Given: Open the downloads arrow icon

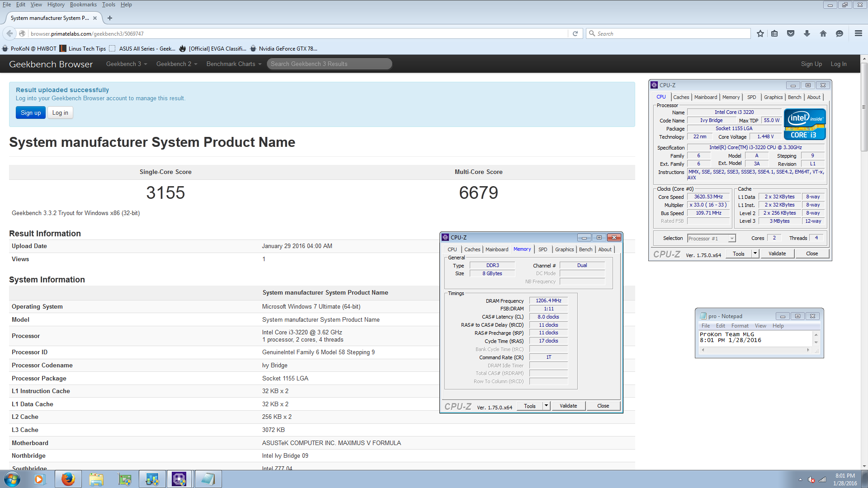Looking at the screenshot, I should [807, 33].
